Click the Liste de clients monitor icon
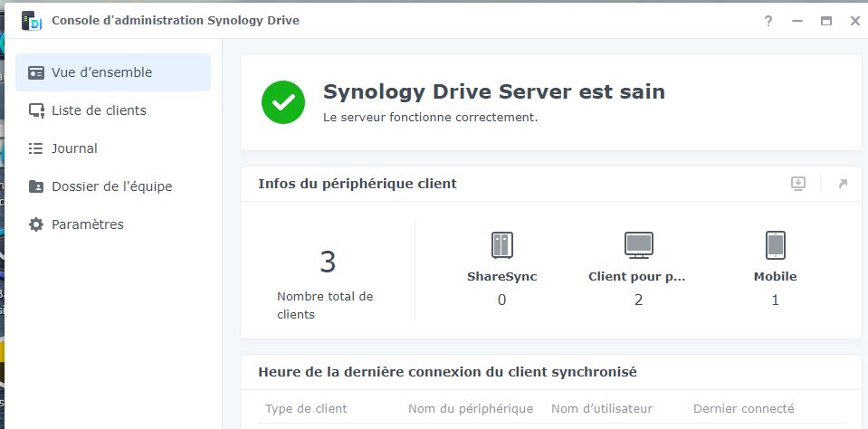Viewport: 868px width, 429px height. point(36,110)
